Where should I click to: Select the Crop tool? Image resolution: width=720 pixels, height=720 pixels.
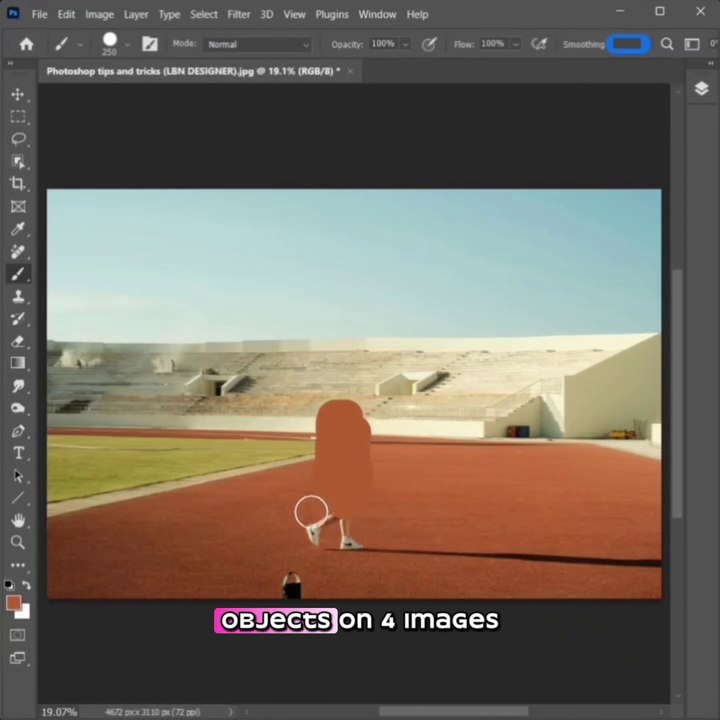coord(17,183)
